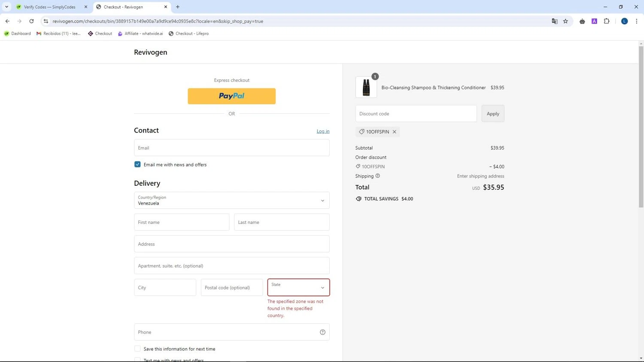Open the tab search chevron
This screenshot has width=644, height=362.
pyautogui.click(x=6, y=7)
